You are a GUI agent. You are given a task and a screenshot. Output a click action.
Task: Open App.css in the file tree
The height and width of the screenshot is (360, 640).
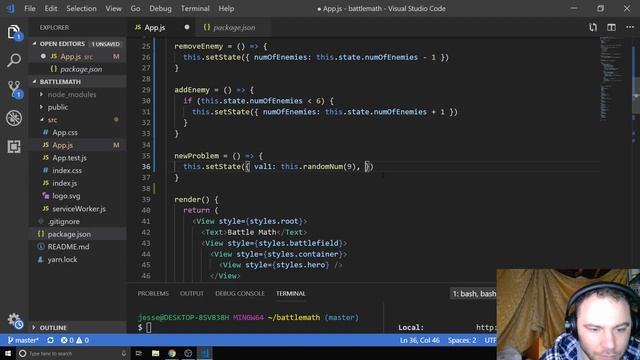[x=78, y=132]
